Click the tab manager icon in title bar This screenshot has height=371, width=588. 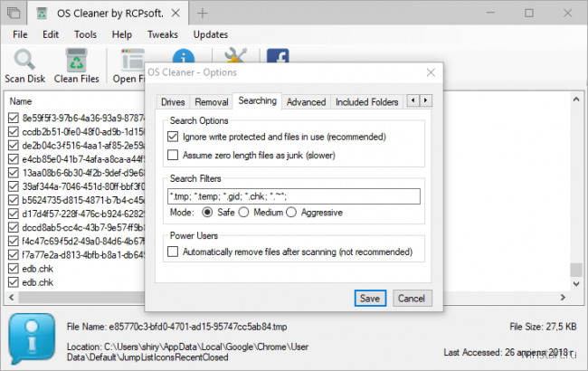14,14
